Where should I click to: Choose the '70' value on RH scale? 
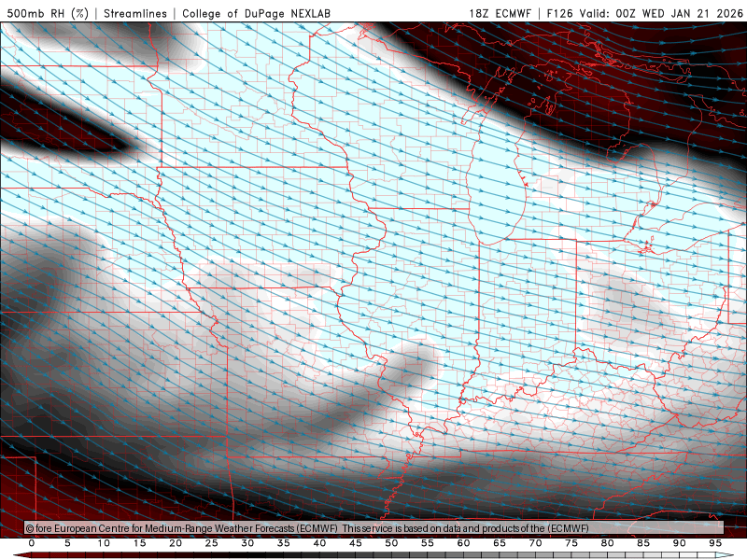tap(535, 543)
